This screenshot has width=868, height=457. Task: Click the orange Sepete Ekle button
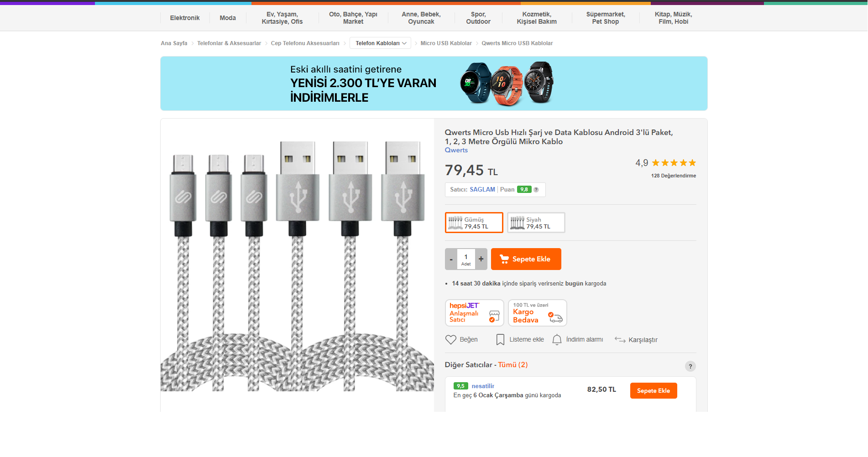pyautogui.click(x=526, y=259)
